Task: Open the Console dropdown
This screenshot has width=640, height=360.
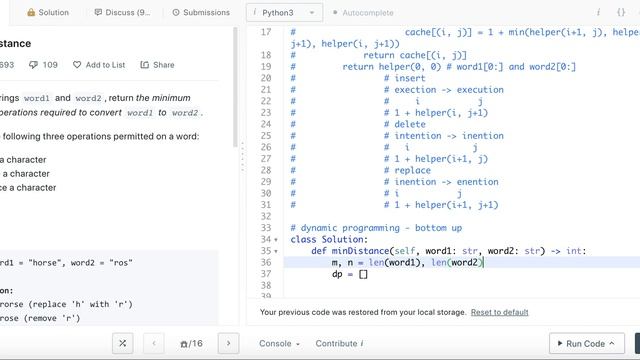Action: [x=280, y=344]
